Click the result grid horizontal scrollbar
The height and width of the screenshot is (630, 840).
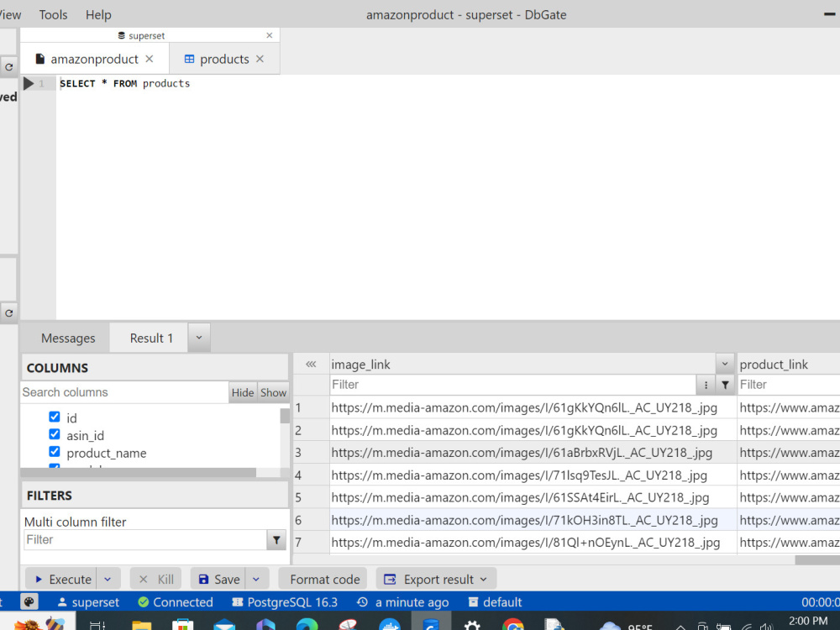click(817, 559)
